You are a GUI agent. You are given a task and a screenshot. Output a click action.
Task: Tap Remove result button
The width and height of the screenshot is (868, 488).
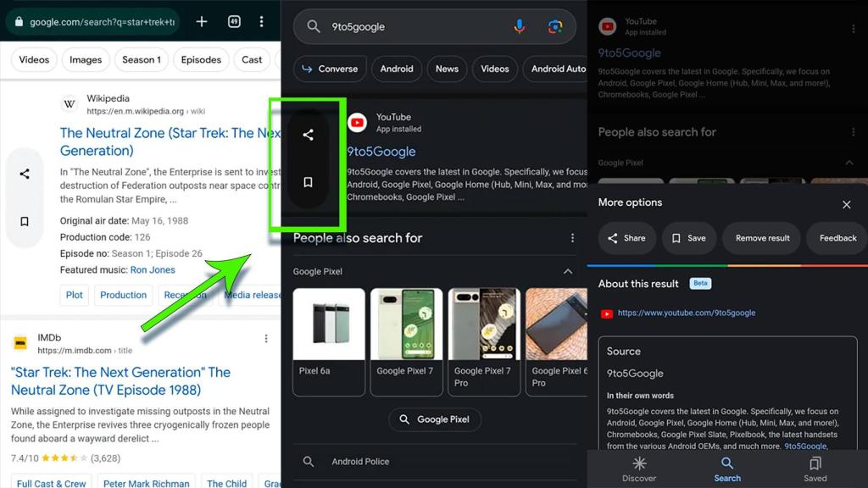762,238
